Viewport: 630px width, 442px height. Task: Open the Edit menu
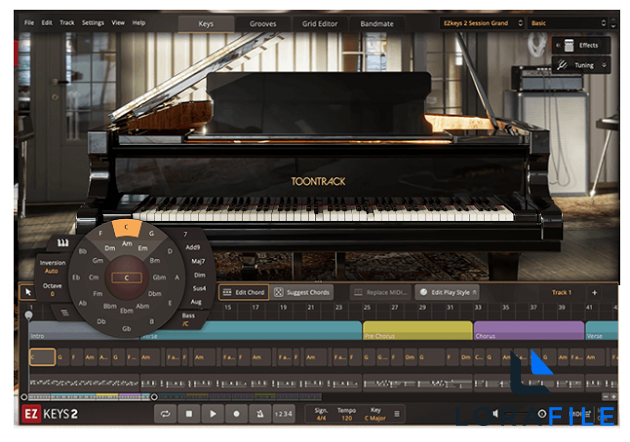(x=47, y=23)
